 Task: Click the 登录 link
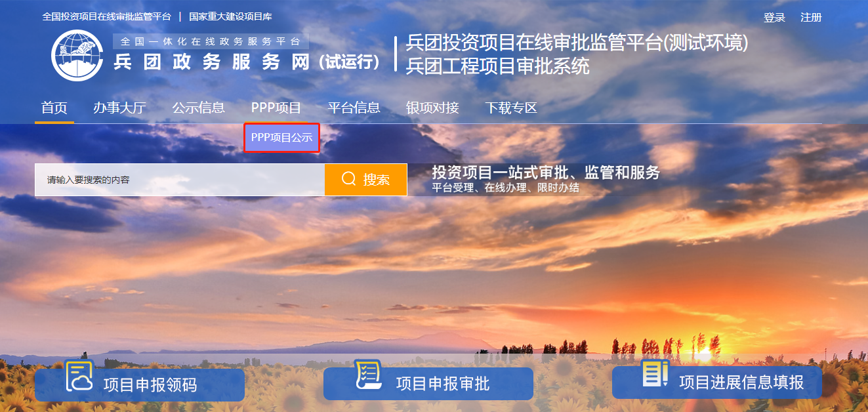(x=774, y=18)
